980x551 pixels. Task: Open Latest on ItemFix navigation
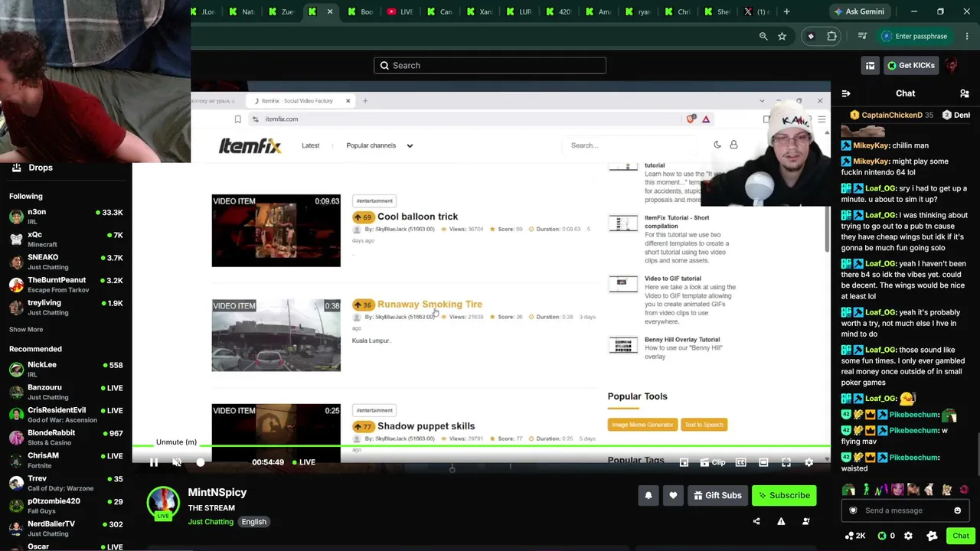[311, 145]
